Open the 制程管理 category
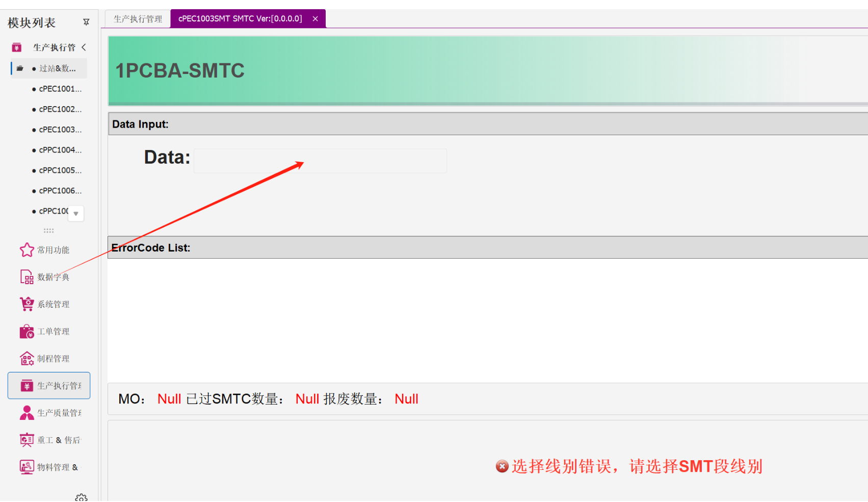 pos(53,359)
